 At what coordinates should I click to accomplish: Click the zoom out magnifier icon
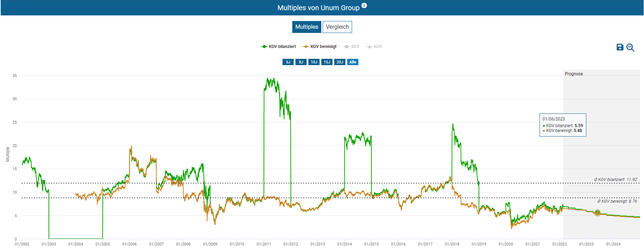630,48
